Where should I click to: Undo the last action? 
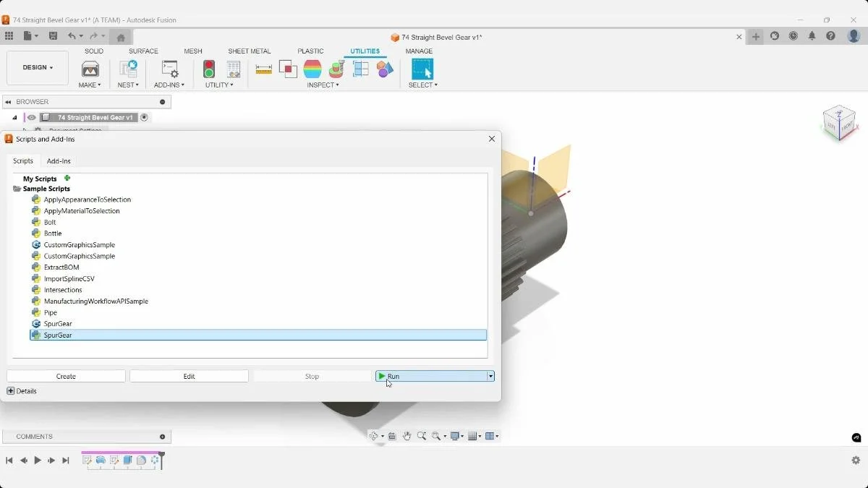(x=72, y=36)
